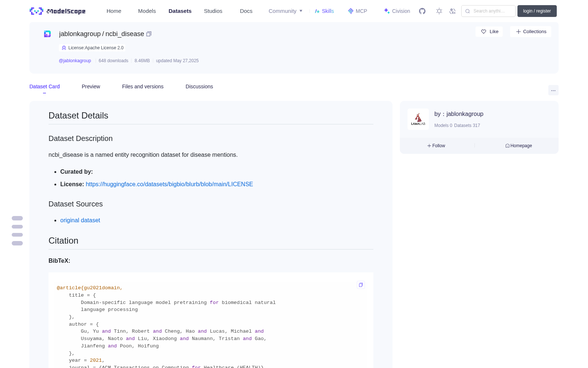Screen dimensions: 588x368
Task: Go to Home in navigation
Action: 114,11
